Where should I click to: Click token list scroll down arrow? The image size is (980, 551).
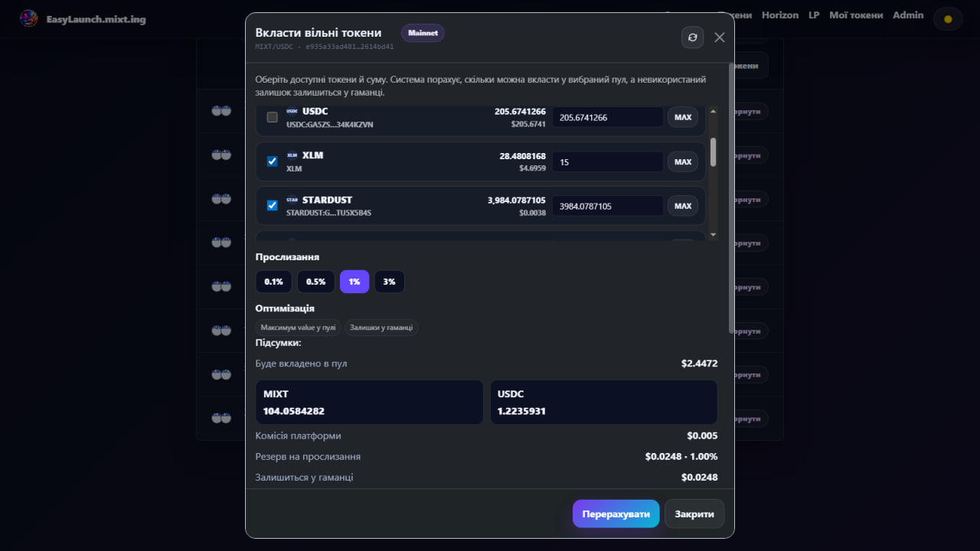pyautogui.click(x=714, y=235)
